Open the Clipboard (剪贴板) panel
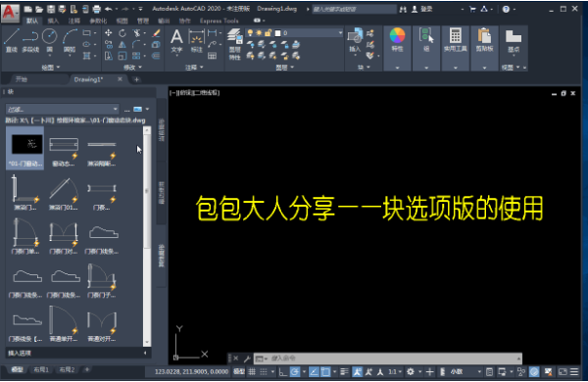Viewport: 588px width, 382px height. tap(484, 39)
